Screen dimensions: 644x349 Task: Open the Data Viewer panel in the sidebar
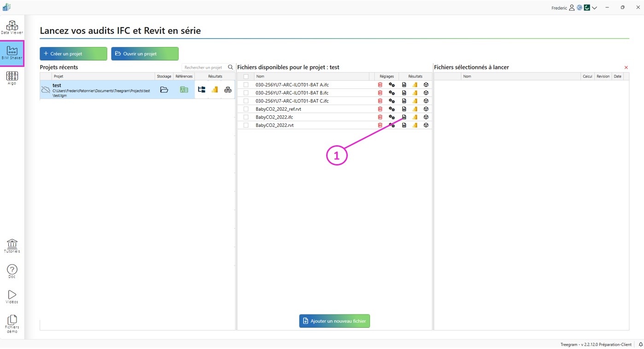[x=12, y=27]
